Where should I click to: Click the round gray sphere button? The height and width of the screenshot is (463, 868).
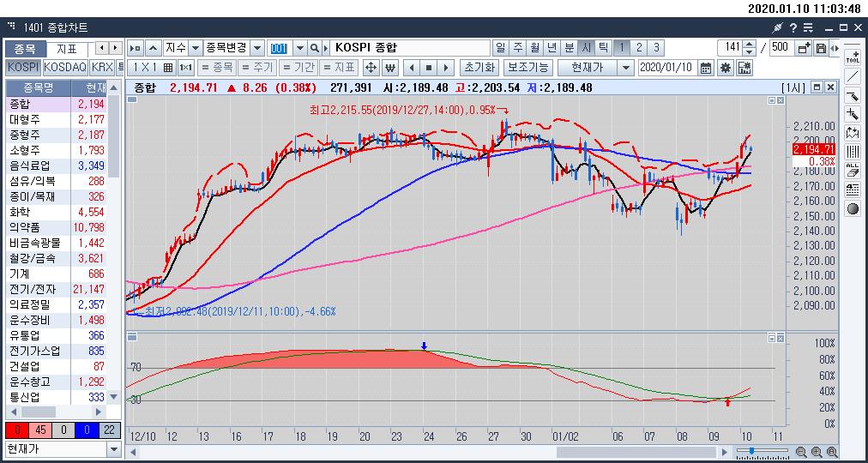[x=853, y=208]
